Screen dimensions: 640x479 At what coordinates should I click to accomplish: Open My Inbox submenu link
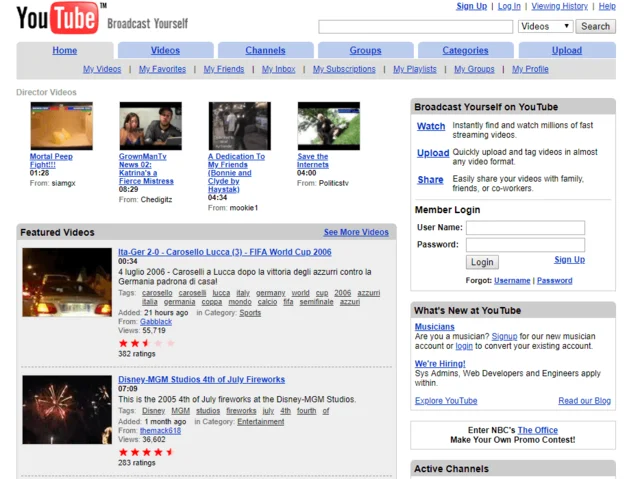point(278,69)
